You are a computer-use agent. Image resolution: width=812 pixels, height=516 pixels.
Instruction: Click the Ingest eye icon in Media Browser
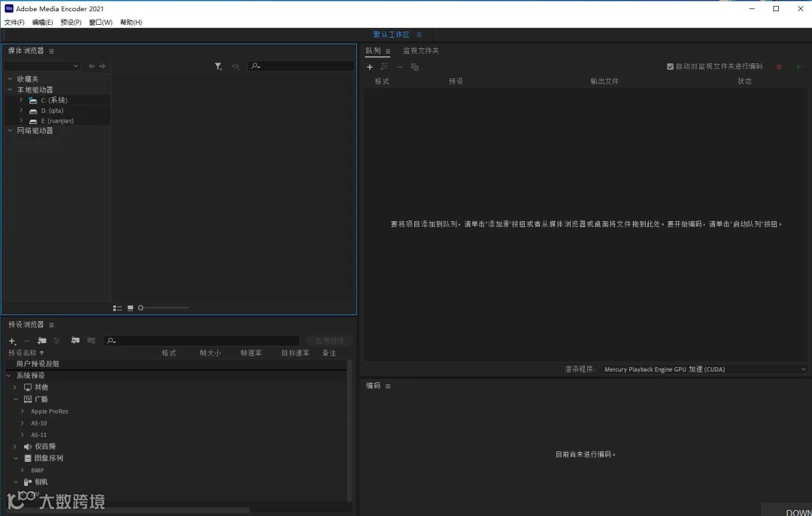tap(235, 66)
